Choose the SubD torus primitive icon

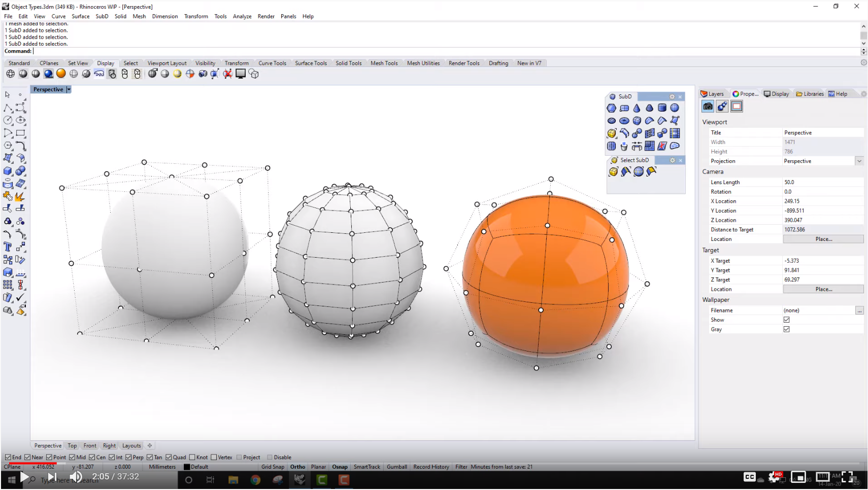624,121
